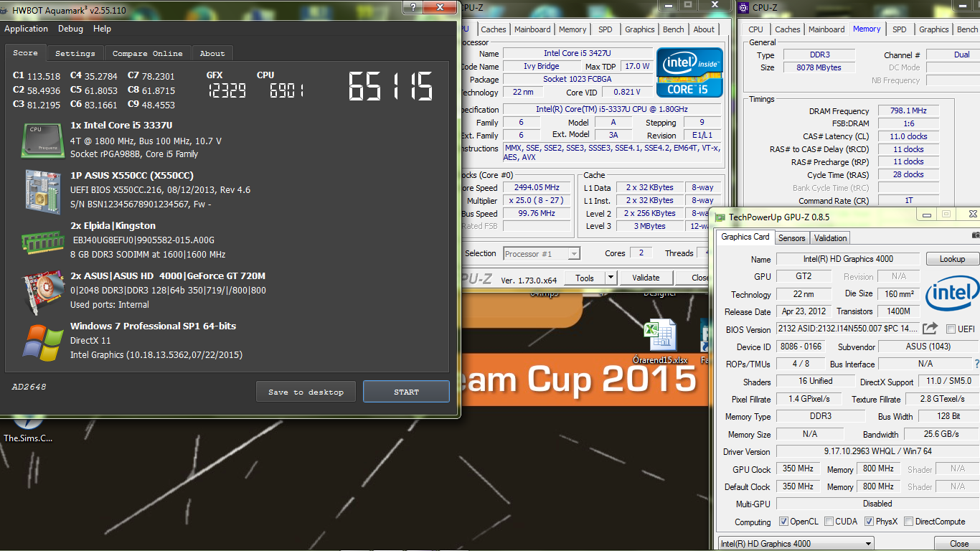Open the Processor #1 selection dropdown

coord(542,253)
